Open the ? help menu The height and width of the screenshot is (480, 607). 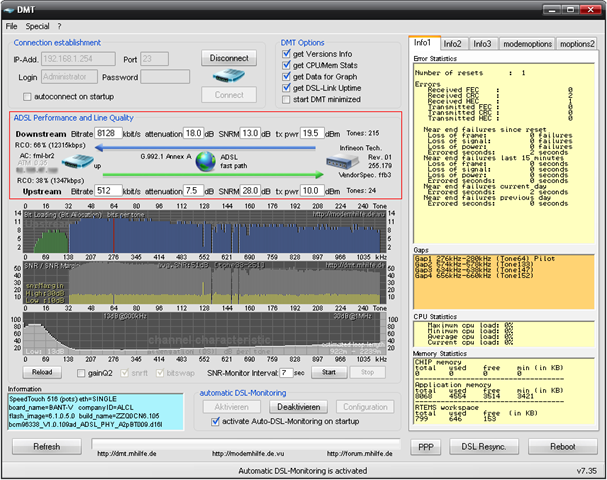point(59,26)
